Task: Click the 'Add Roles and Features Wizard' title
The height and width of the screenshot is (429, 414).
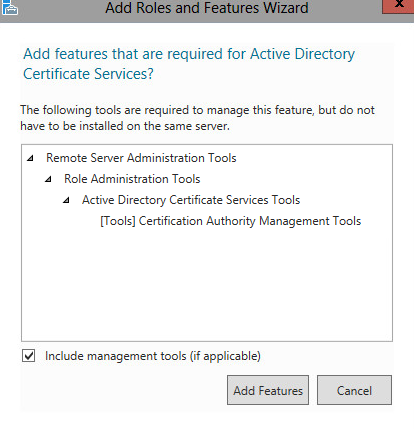Action: coord(207,8)
